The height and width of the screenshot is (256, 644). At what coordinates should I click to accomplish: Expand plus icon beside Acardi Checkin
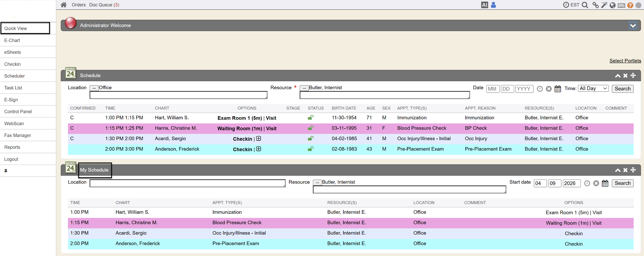tap(258, 139)
